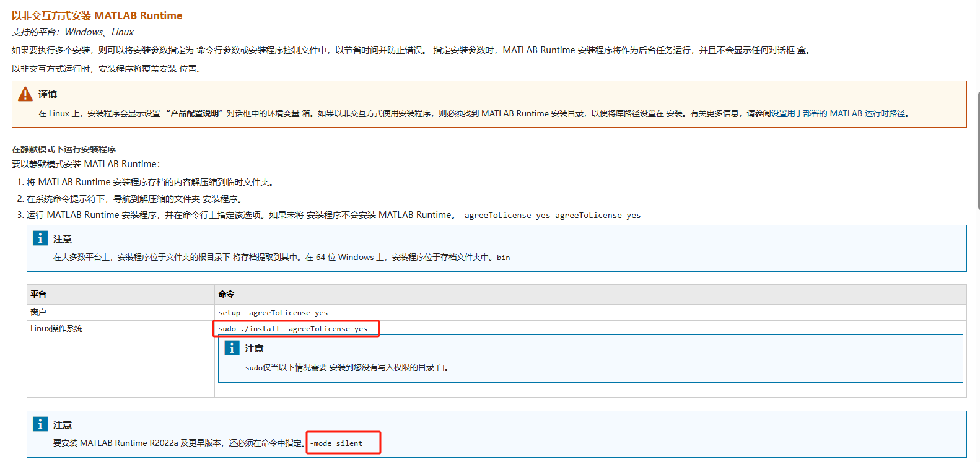Screen dimensions: 980x462
Task: Click step 3 mentioning -agreeToLicense yes
Action: click(333, 215)
